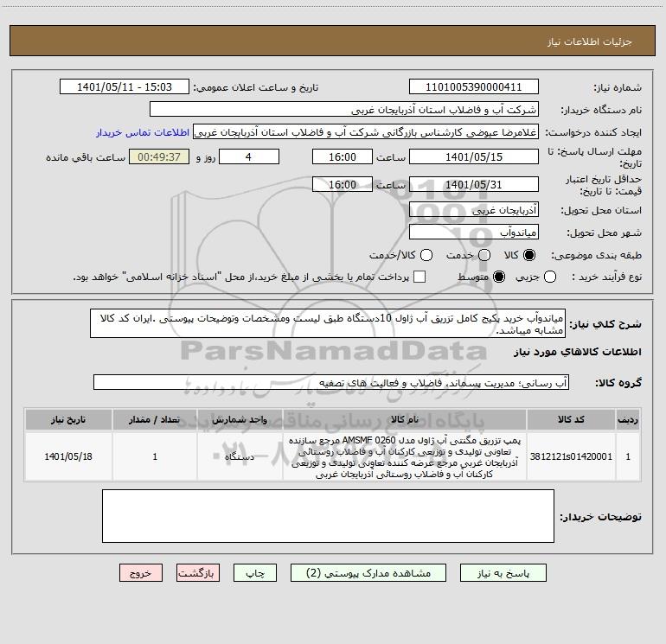Viewport: 666px width, 644px height.
Task: Click the نام کالا column header
Action: [x=405, y=419]
